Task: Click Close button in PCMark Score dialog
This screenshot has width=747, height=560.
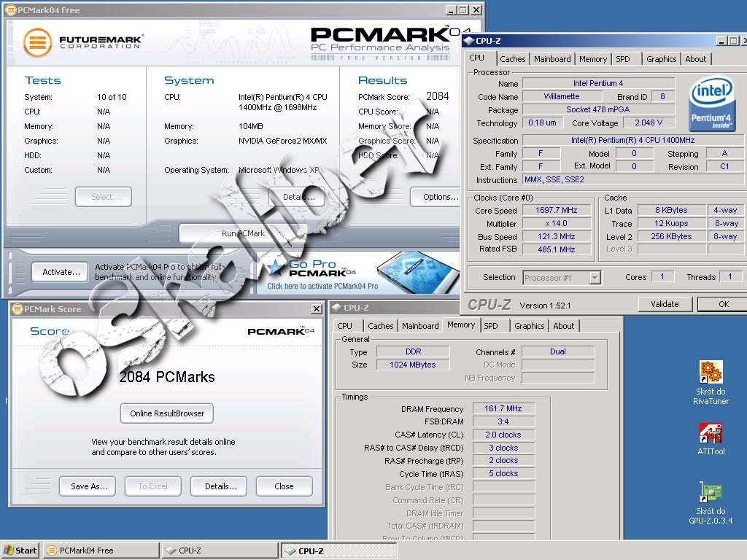Action: click(x=285, y=486)
